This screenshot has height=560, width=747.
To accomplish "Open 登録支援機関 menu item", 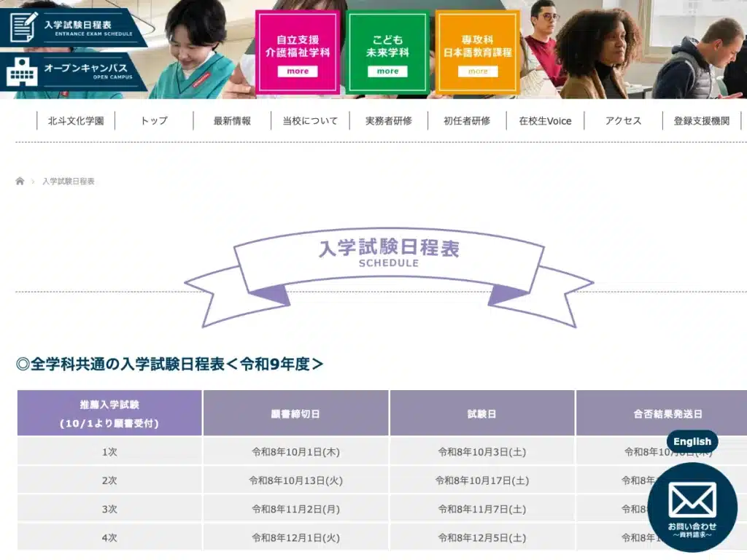I will (x=702, y=121).
